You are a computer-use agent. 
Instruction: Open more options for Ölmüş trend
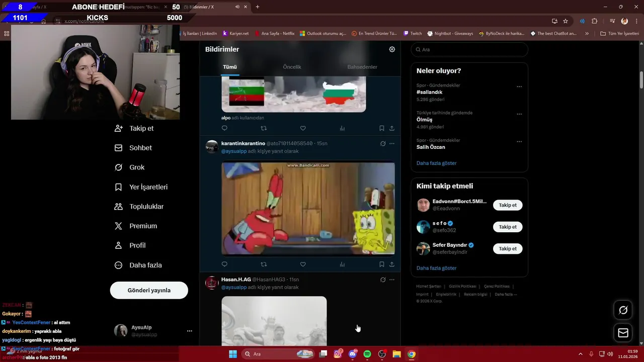point(519,114)
